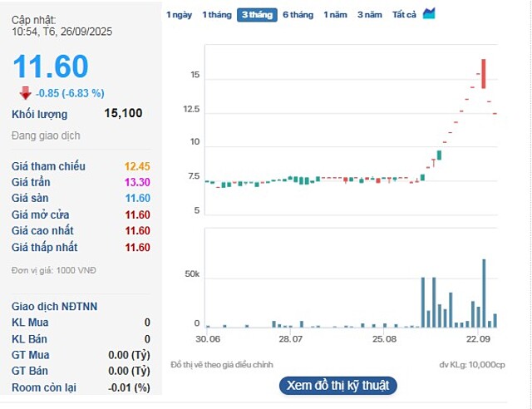Show the Tất cả full history

pyautogui.click(x=404, y=15)
